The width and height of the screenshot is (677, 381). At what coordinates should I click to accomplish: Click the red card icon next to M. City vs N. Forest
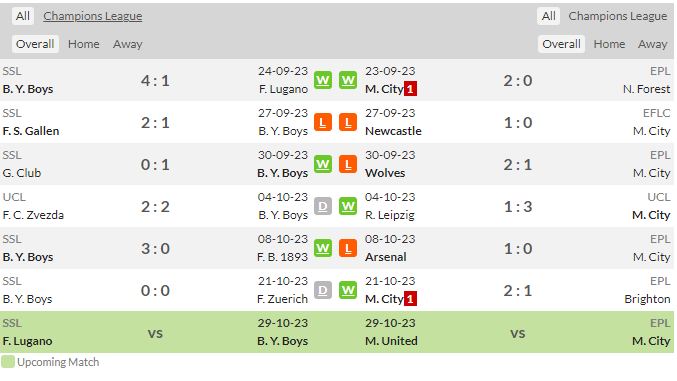(410, 89)
